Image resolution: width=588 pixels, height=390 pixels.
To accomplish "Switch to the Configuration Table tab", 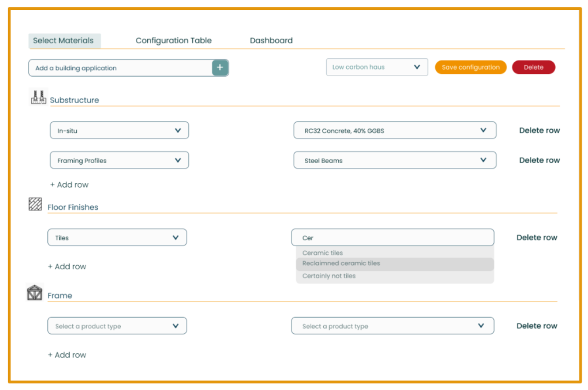I will pyautogui.click(x=173, y=41).
